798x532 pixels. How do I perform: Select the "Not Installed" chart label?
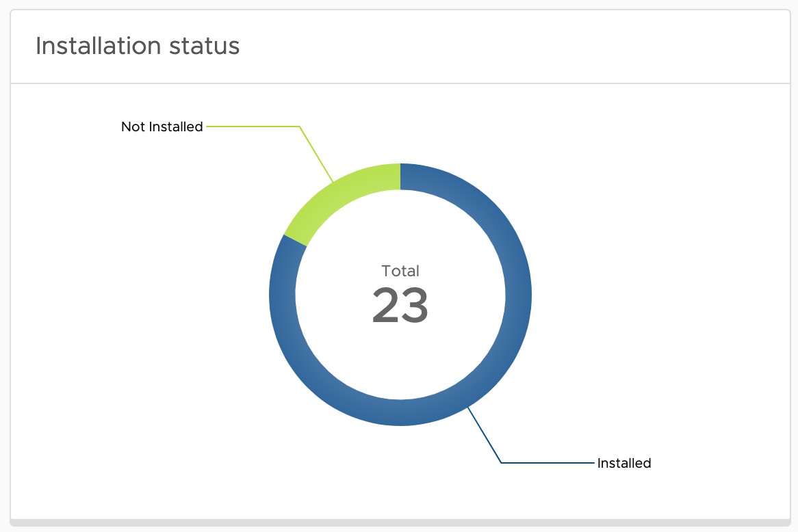click(x=162, y=127)
